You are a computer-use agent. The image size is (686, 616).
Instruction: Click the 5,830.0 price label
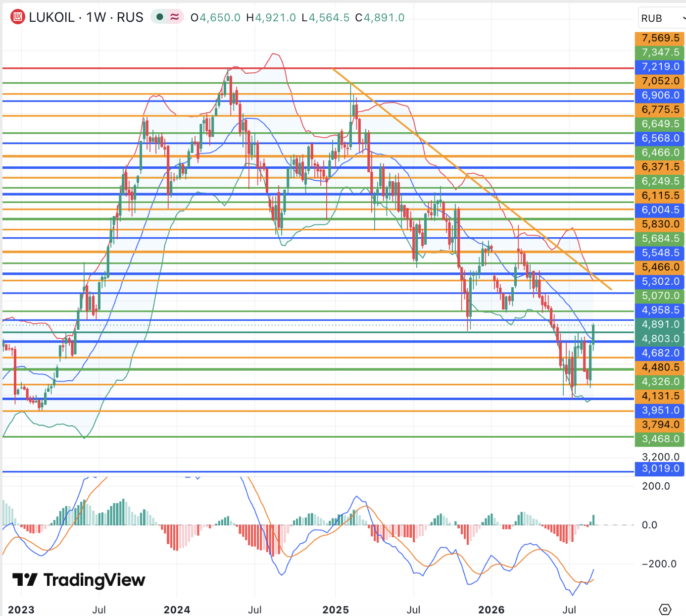pos(660,225)
